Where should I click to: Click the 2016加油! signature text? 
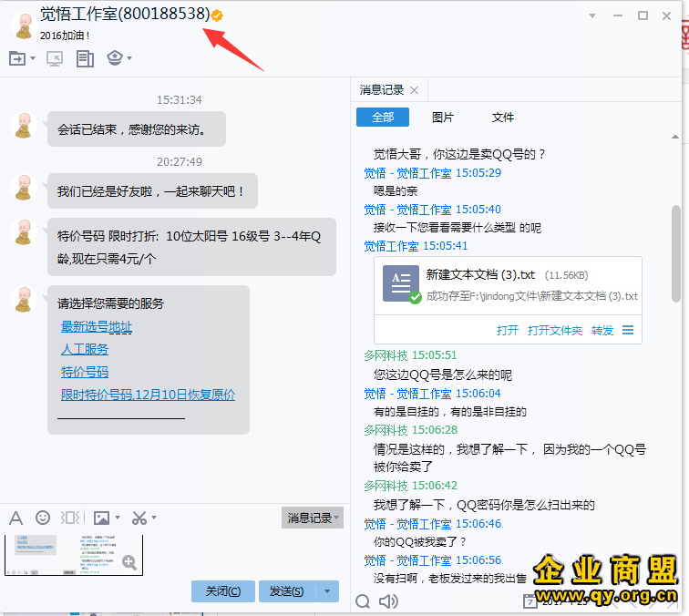tap(65, 36)
